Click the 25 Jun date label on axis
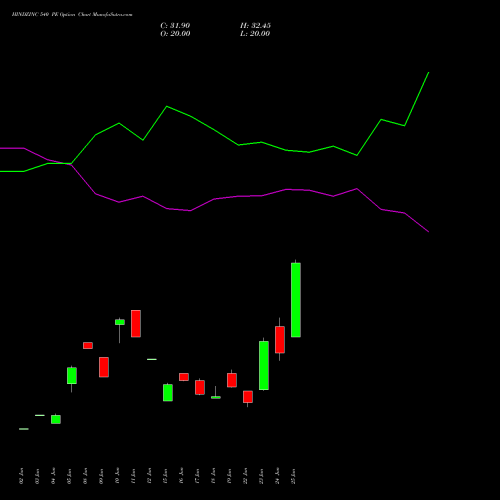 (294, 476)
